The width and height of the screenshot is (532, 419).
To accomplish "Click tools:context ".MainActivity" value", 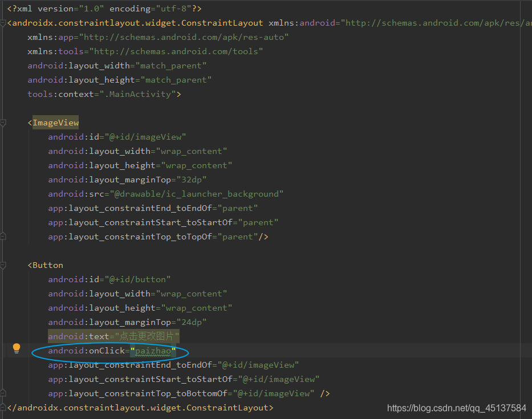I will pos(138,94).
